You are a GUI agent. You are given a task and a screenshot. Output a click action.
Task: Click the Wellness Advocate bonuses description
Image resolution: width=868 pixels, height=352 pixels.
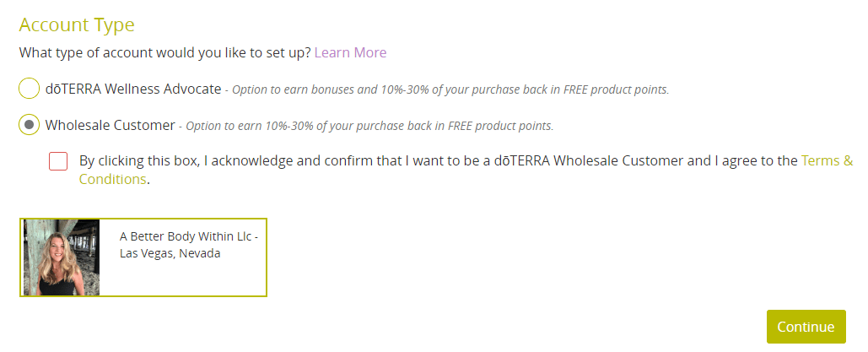click(450, 89)
